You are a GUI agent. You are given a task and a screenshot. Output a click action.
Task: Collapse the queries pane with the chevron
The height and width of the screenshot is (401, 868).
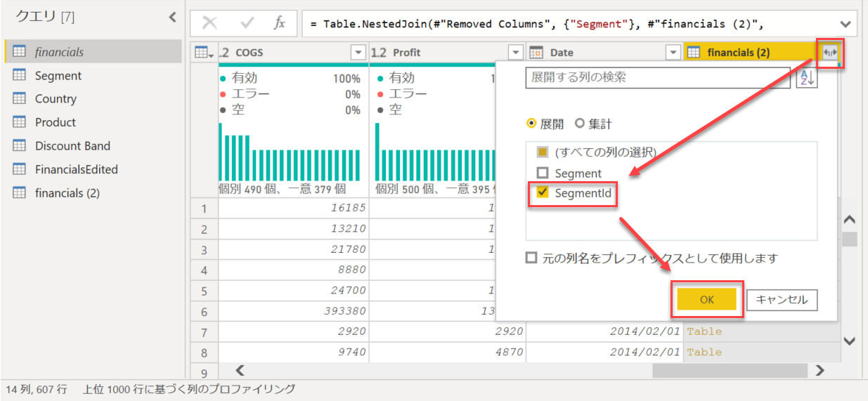pos(172,18)
